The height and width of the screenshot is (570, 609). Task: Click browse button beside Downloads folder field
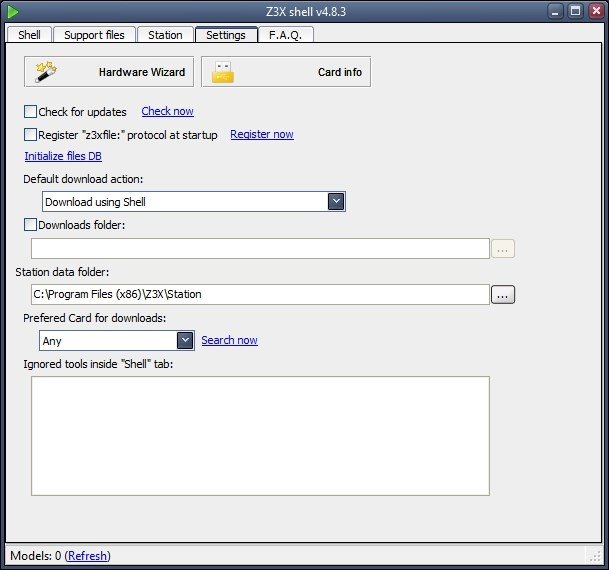point(503,249)
